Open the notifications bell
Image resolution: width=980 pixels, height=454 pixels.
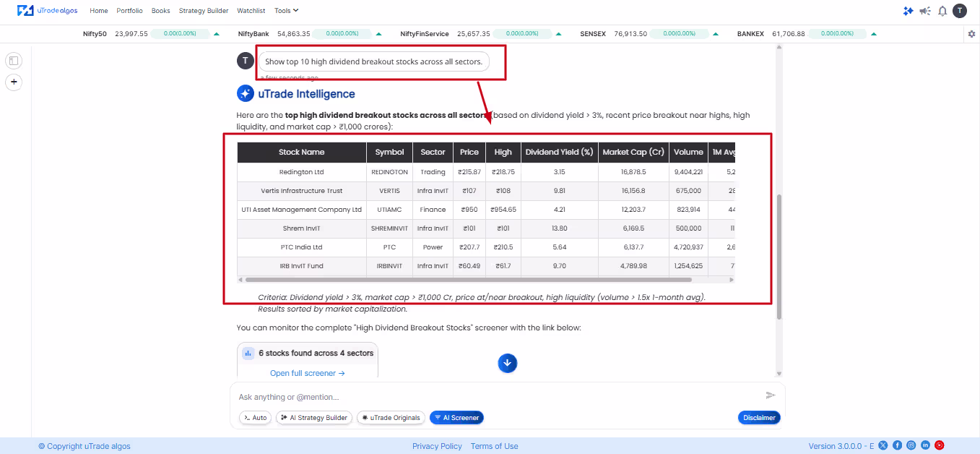click(x=942, y=11)
